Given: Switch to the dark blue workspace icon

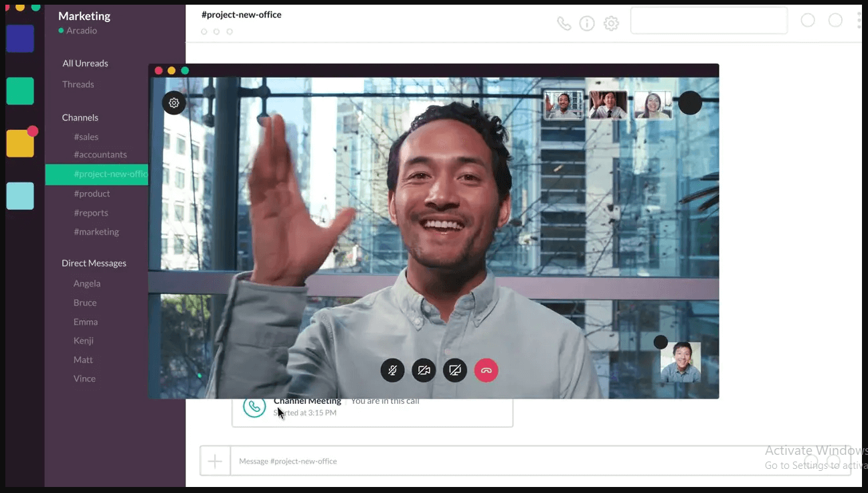Looking at the screenshot, I should coord(20,39).
